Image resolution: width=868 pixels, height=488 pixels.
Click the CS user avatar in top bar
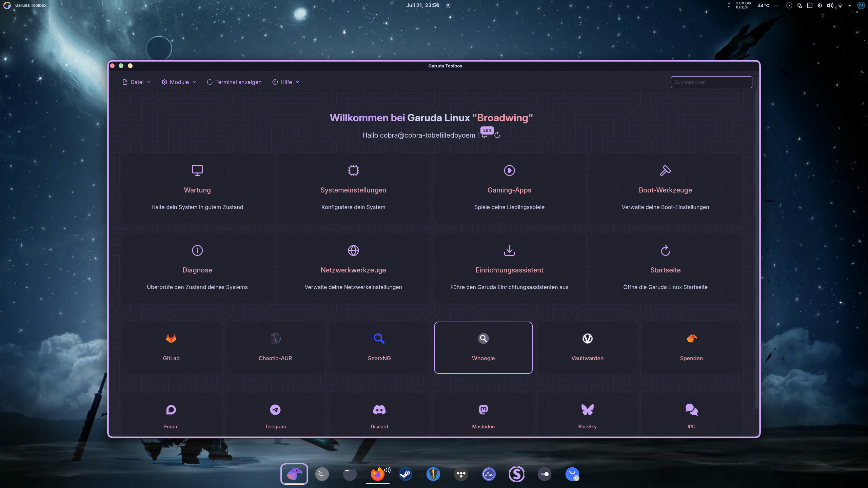pyautogui.click(x=861, y=5)
